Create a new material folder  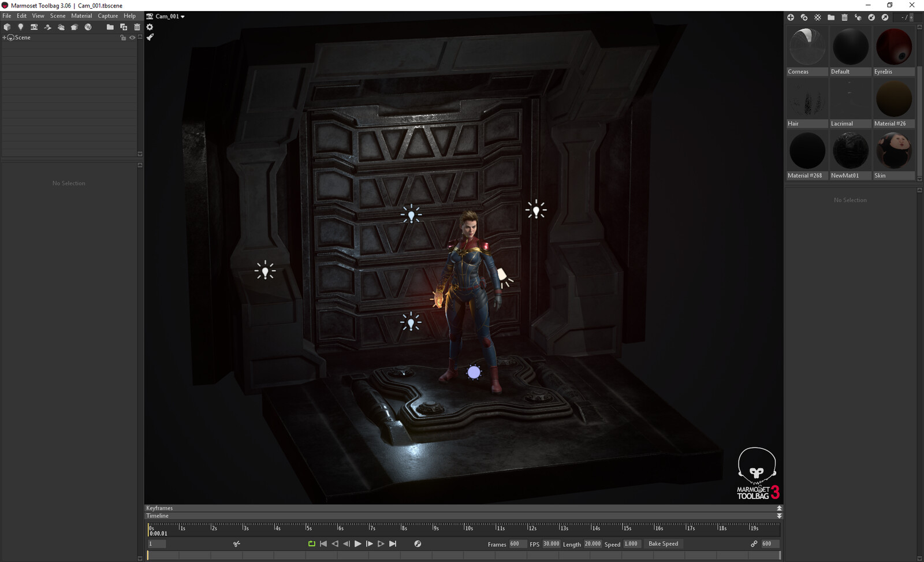[x=831, y=17]
